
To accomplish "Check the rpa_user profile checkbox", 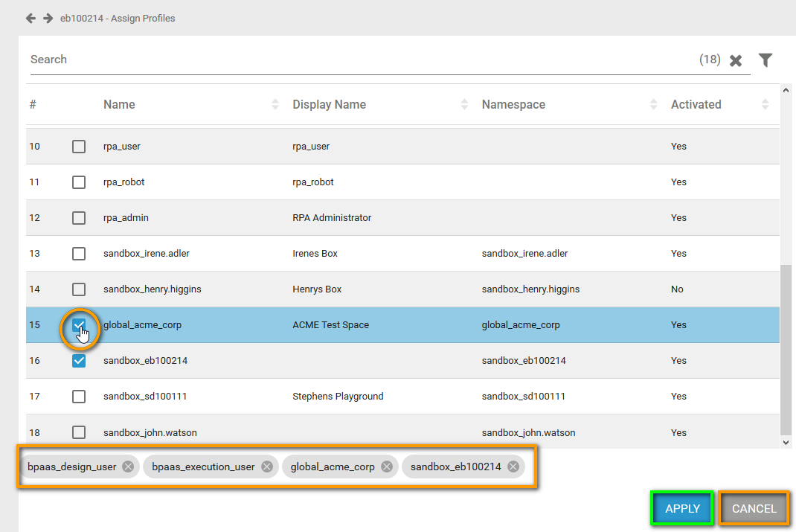I will click(x=79, y=147).
